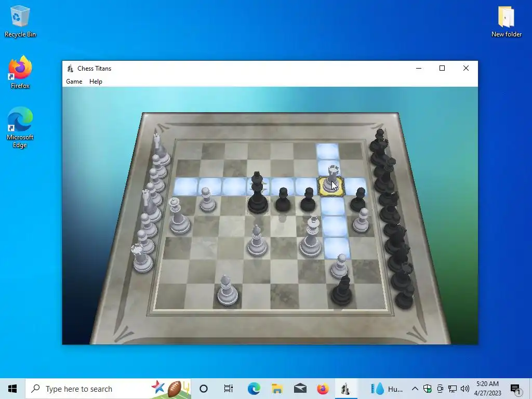
Task: Move rook to leftmost highlighted square
Action: coord(185,187)
